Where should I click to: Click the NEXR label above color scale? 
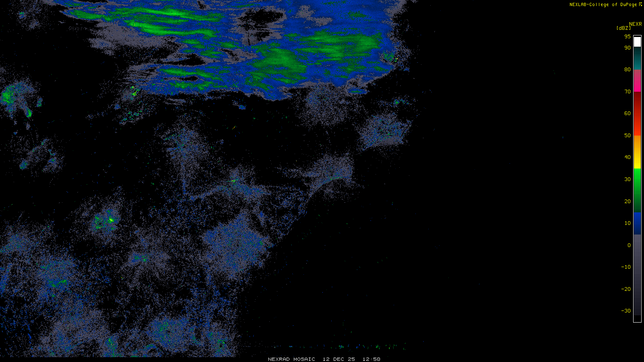coord(636,24)
